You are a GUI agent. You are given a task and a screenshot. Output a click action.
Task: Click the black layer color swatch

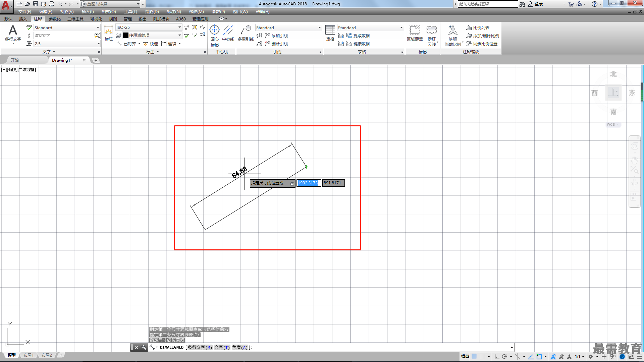coord(125,36)
